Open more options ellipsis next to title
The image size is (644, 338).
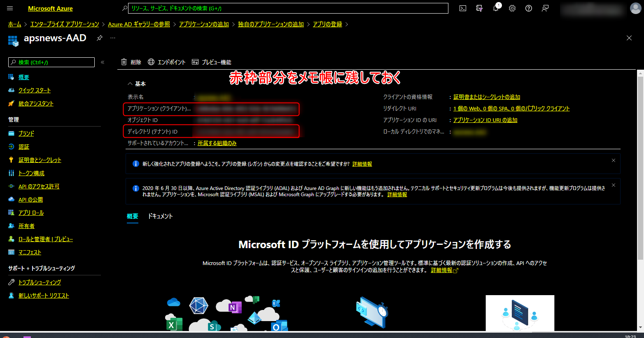[x=113, y=38]
